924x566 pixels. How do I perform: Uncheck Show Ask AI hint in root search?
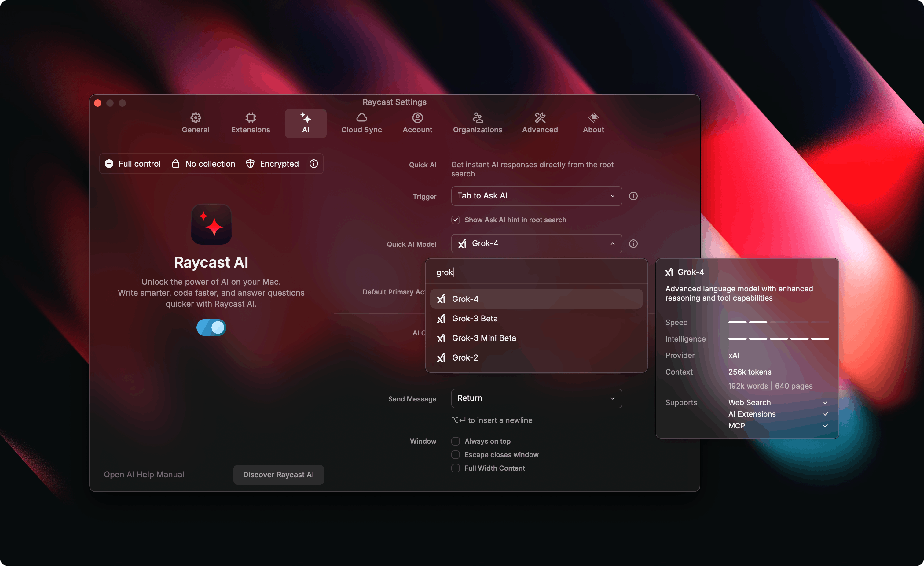[x=456, y=220]
